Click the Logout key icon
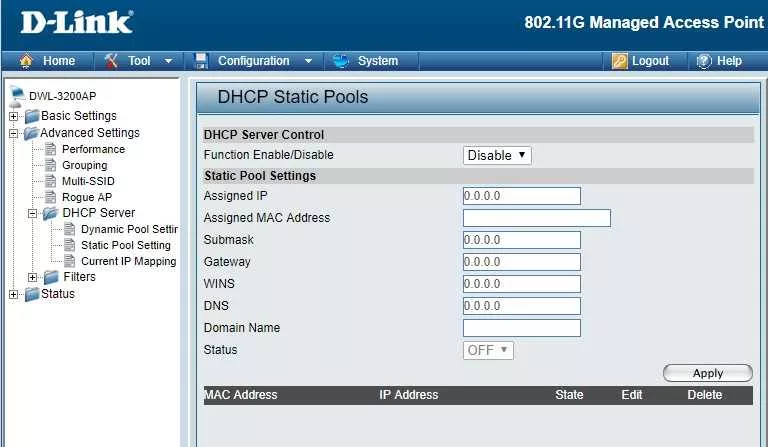This screenshot has height=447, width=768. 620,61
